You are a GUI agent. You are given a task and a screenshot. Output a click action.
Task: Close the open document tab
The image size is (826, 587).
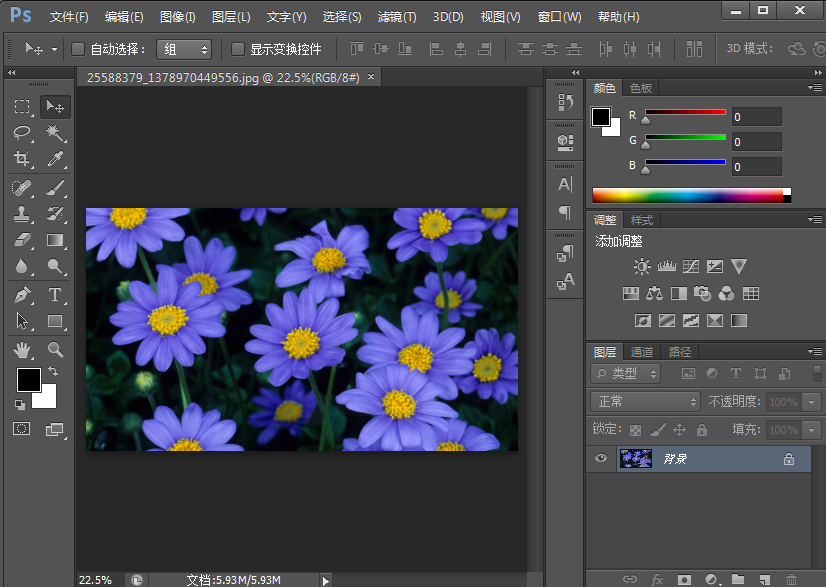pos(371,77)
